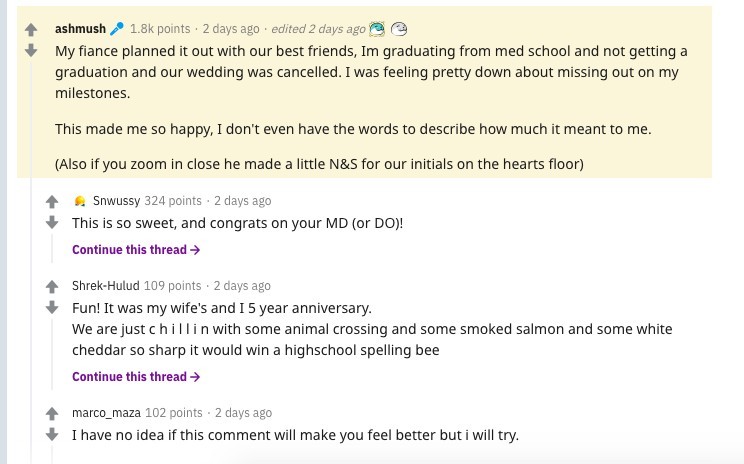Click the '2 days ago' timestamp on ashmush's comment
The height and width of the screenshot is (464, 744).
click(x=230, y=29)
